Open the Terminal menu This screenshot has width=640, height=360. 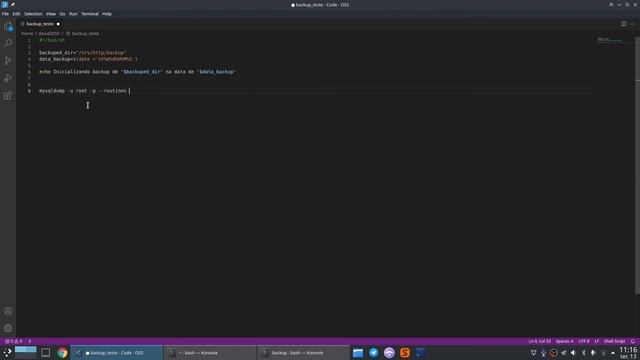point(90,14)
